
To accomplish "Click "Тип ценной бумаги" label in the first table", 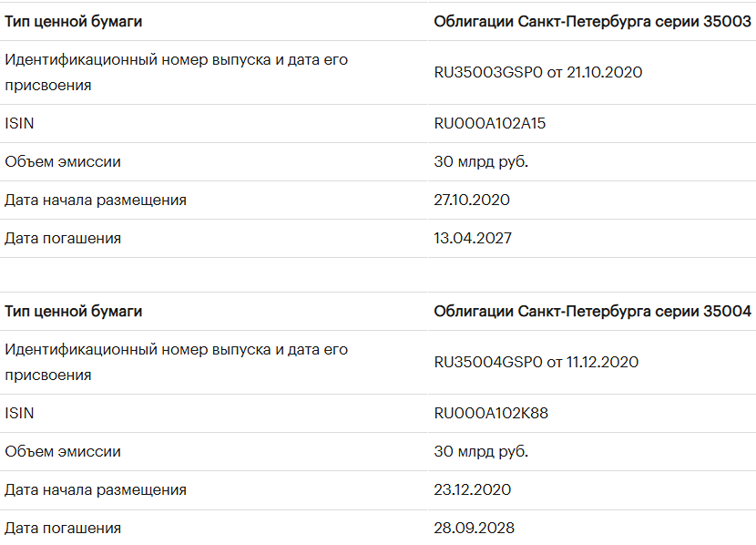I will [x=74, y=21].
